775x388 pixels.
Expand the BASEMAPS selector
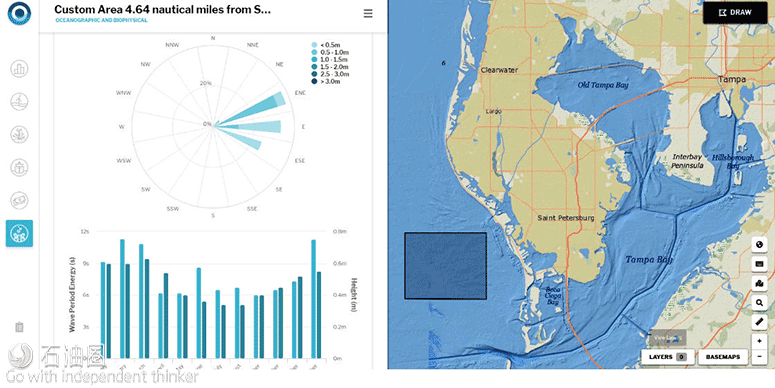(723, 357)
